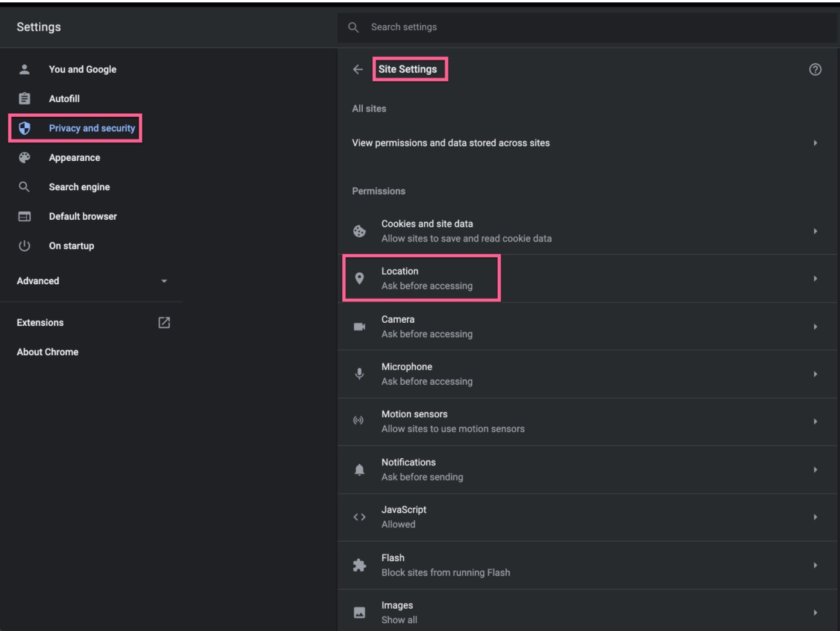Select On startup in sidebar
Viewport: 840px width, 631px height.
click(71, 246)
